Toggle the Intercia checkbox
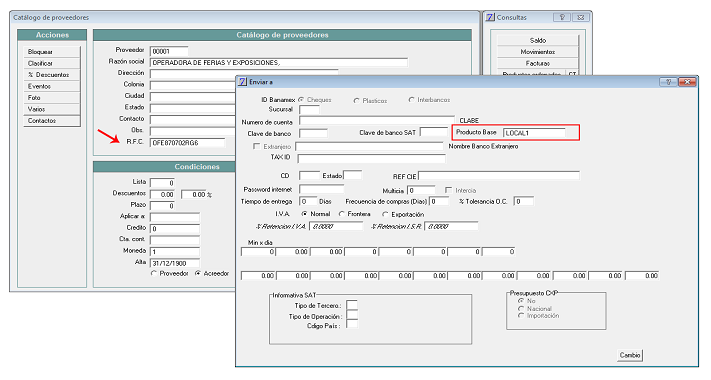Screen dimensions: 711x380 point(448,190)
